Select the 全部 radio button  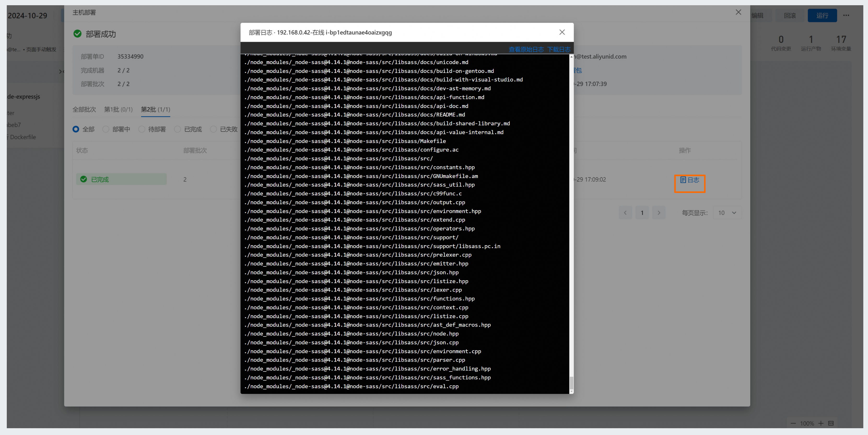pos(76,129)
